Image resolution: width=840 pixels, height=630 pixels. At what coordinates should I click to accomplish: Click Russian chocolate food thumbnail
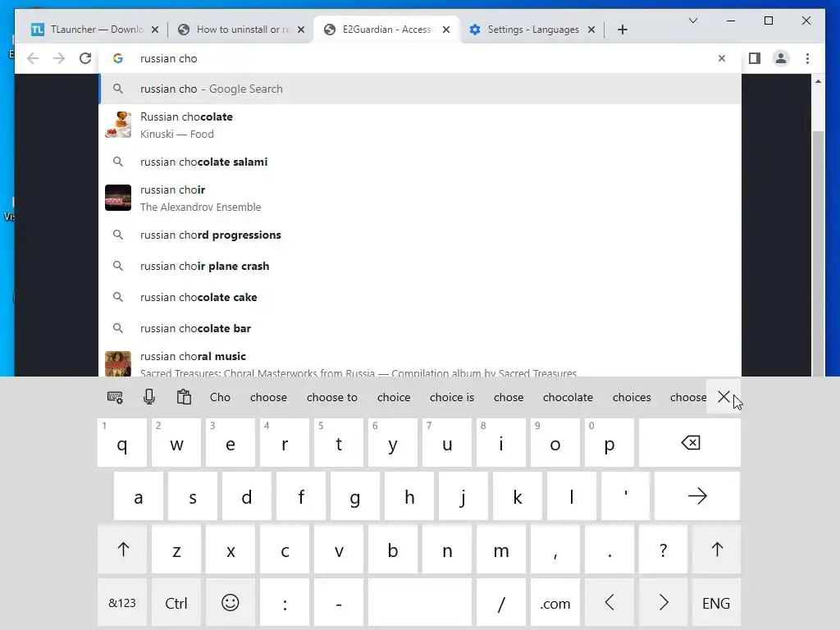(118, 125)
